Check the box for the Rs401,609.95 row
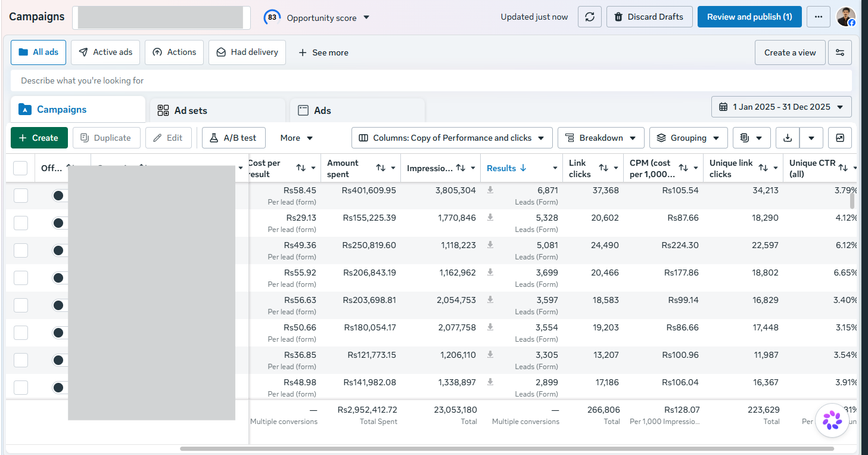Image resolution: width=868 pixels, height=455 pixels. (21, 196)
